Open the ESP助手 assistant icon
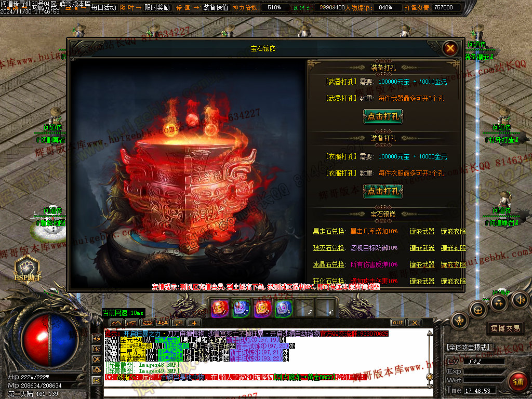 click(x=28, y=270)
